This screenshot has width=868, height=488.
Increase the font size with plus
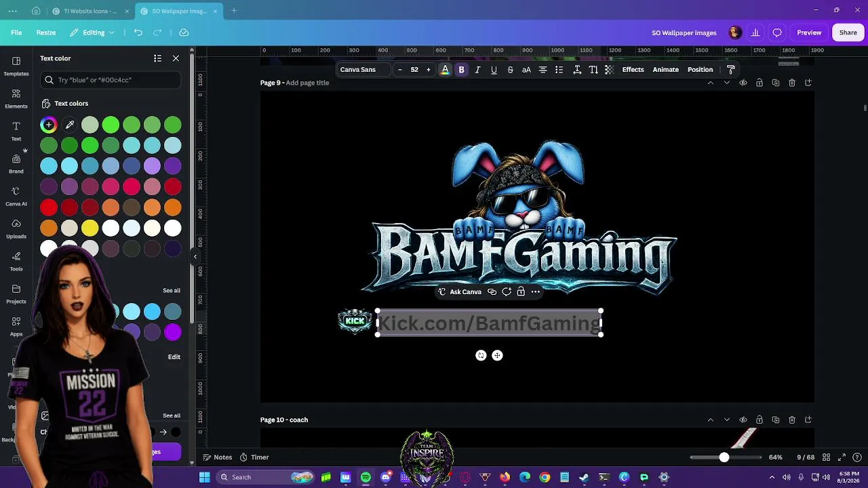point(428,70)
